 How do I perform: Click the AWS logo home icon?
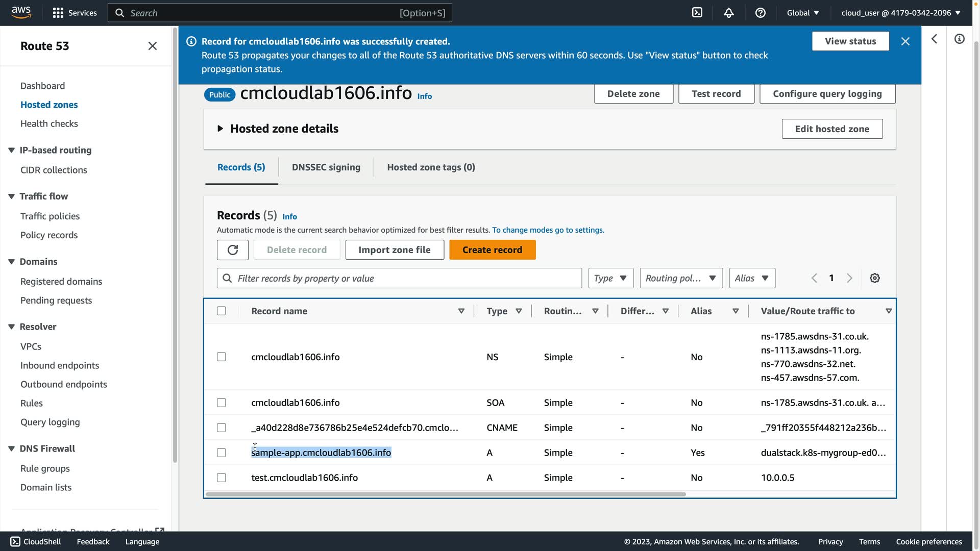[21, 12]
